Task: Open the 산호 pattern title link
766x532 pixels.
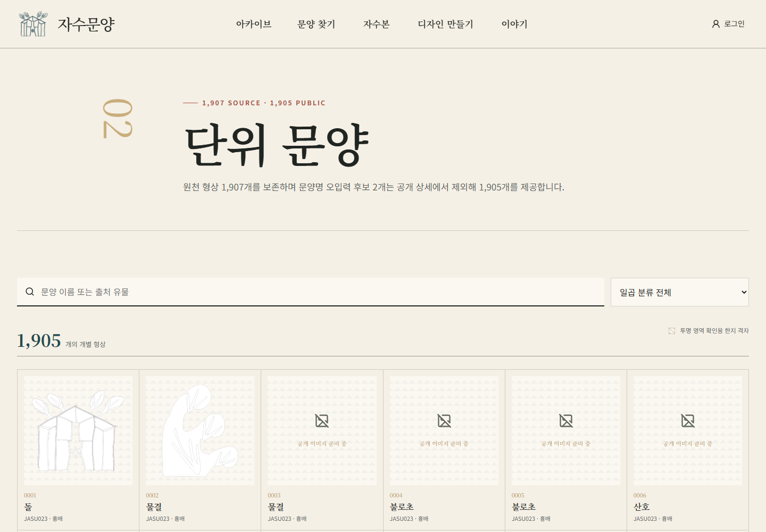Action: click(x=642, y=507)
